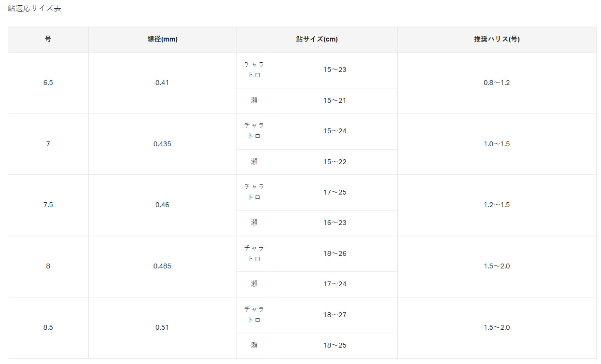Select the 推奨ハリス(号) column header
This screenshot has width=601, height=364.
[496, 40]
